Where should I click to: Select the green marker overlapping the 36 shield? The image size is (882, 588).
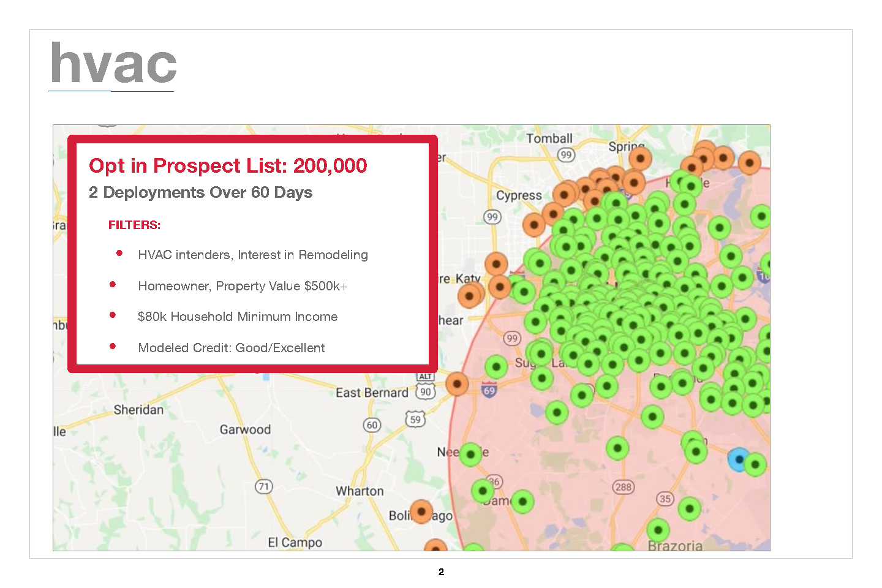coord(483,491)
